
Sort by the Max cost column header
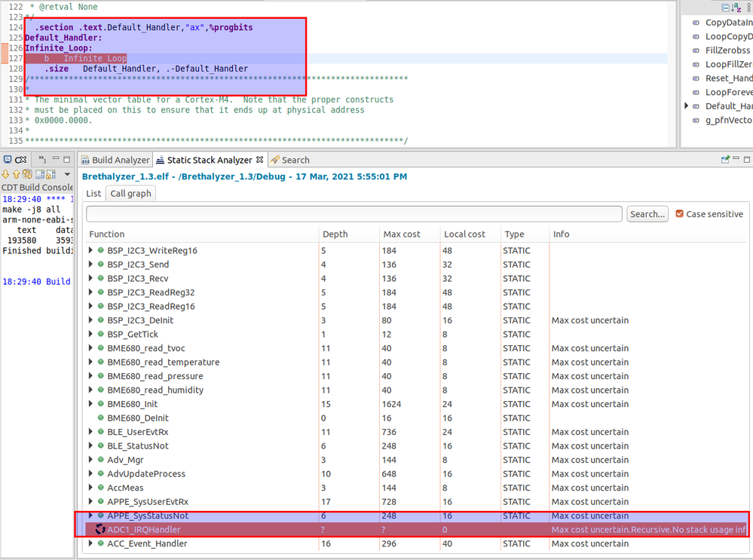coord(402,234)
